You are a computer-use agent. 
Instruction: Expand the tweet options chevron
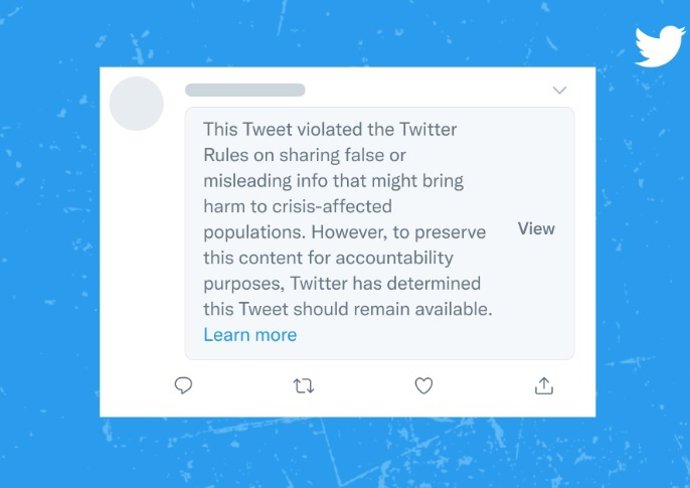pos(559,91)
